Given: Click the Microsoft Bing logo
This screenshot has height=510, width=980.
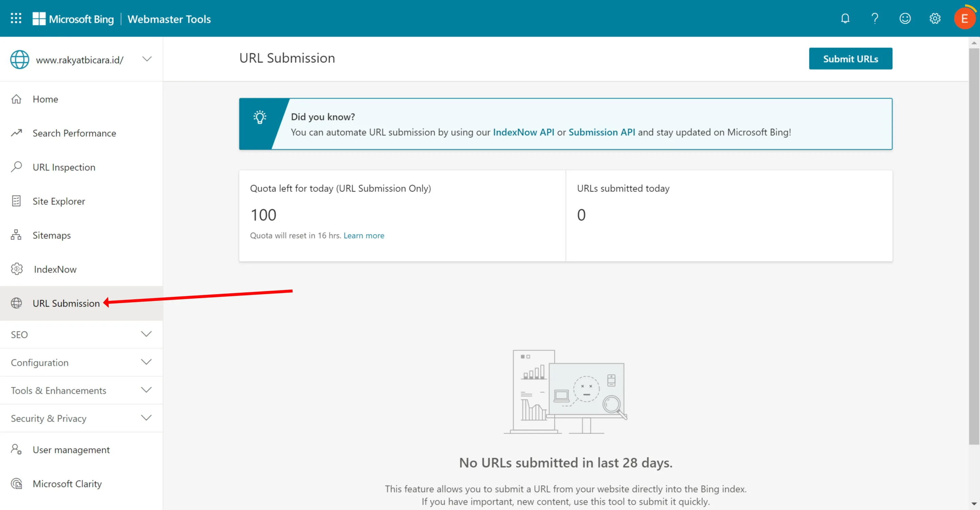Looking at the screenshot, I should tap(73, 19).
